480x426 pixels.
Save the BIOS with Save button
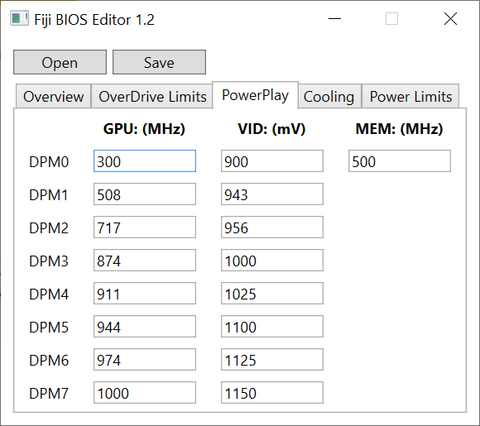[x=159, y=62]
